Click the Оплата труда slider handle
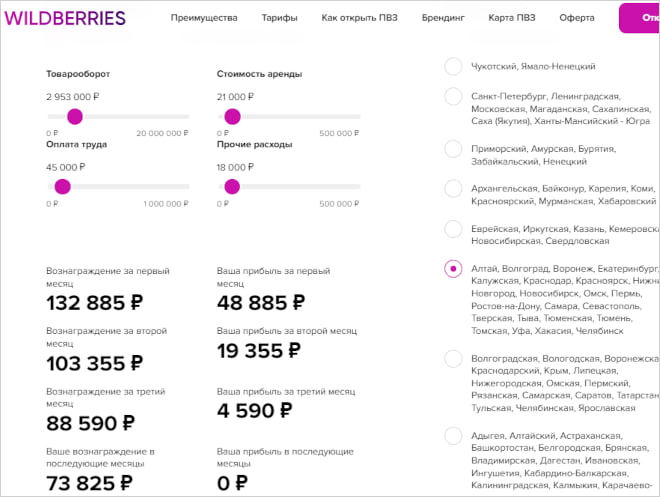660x497 pixels. [62, 187]
